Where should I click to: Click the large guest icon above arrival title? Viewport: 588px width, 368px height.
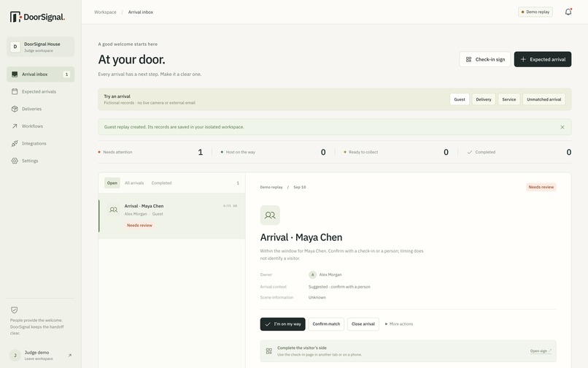(270, 215)
